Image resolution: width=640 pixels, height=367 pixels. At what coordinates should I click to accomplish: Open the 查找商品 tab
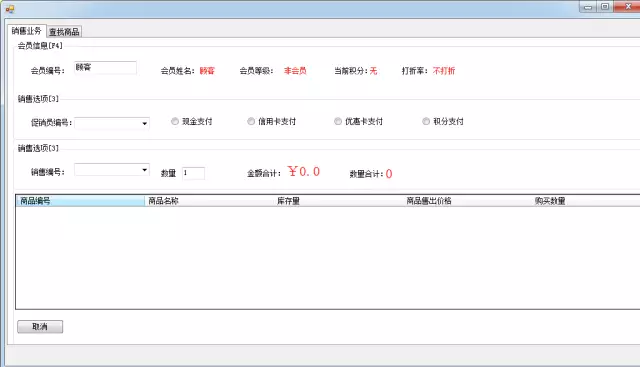(x=64, y=32)
